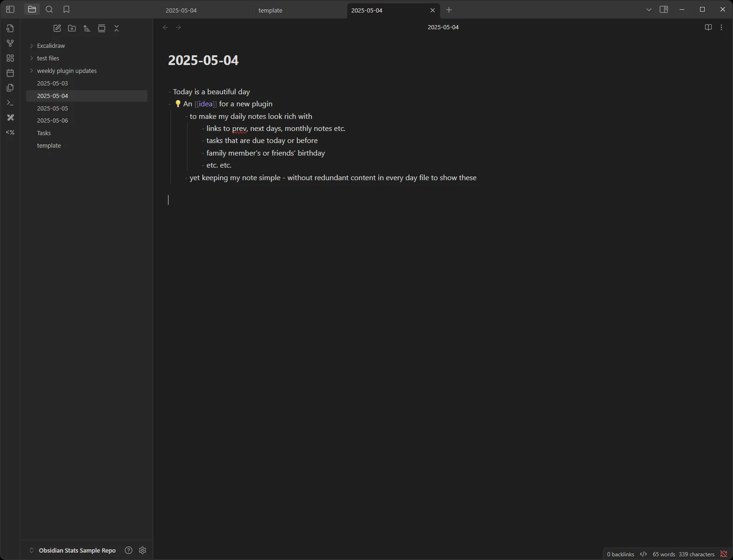The height and width of the screenshot is (560, 733).
Task: Open note 2025-05-03 in explorer
Action: click(x=87, y=83)
